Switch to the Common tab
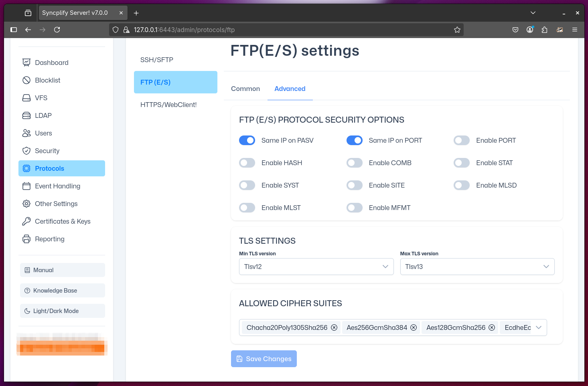 [x=245, y=89]
